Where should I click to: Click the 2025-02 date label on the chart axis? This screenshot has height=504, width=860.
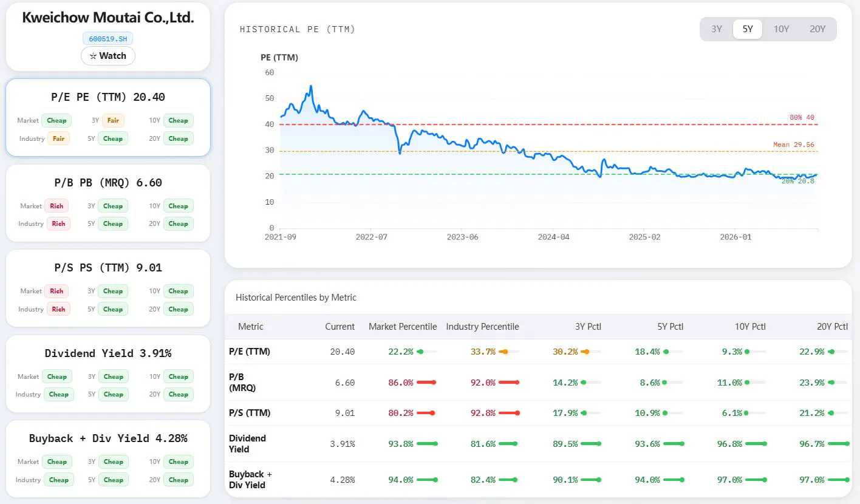645,237
